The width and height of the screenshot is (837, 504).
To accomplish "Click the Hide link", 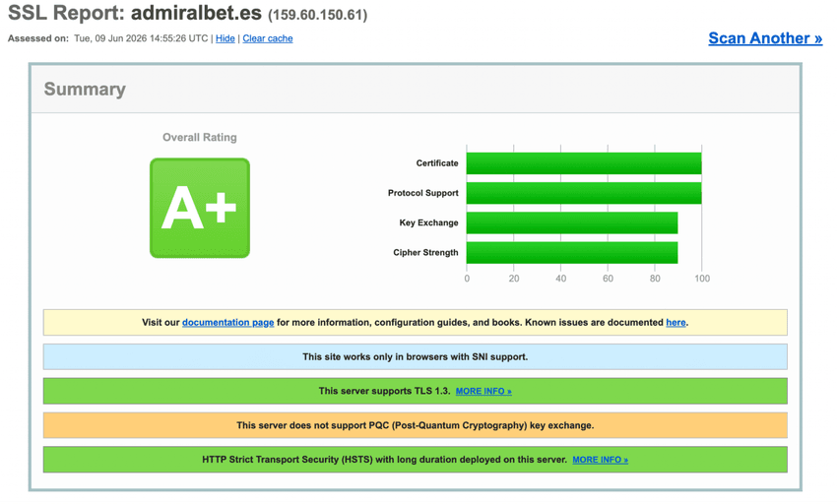I will (225, 38).
